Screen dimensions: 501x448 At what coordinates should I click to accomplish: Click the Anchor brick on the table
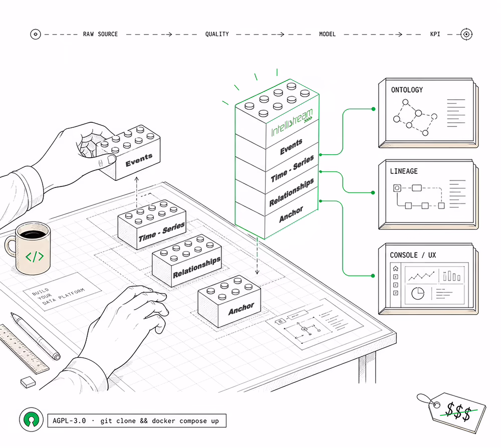point(229,301)
